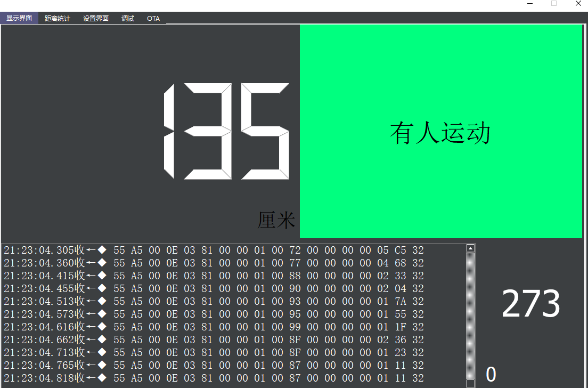
Task: Pick the log row at 21:23:04.616
Action: coord(213,327)
